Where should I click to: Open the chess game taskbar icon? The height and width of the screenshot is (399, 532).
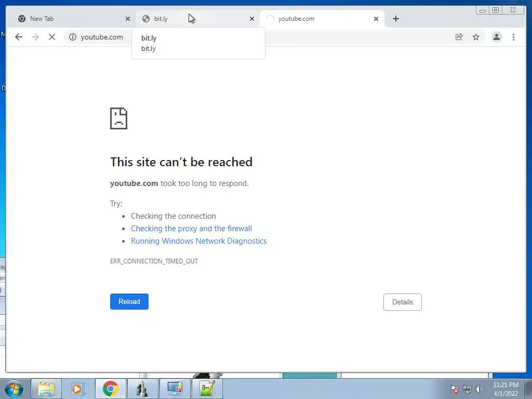(142, 389)
